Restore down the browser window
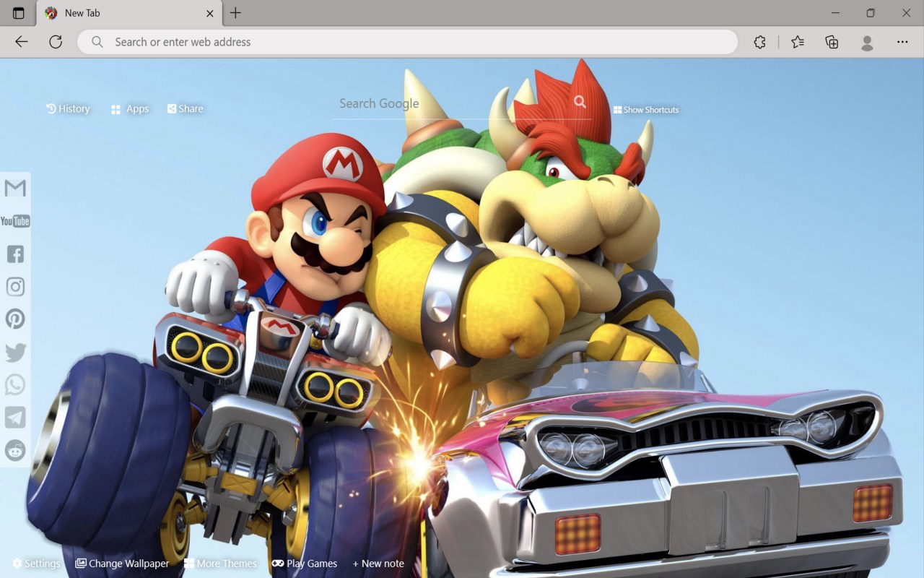This screenshot has height=578, width=924. click(871, 13)
